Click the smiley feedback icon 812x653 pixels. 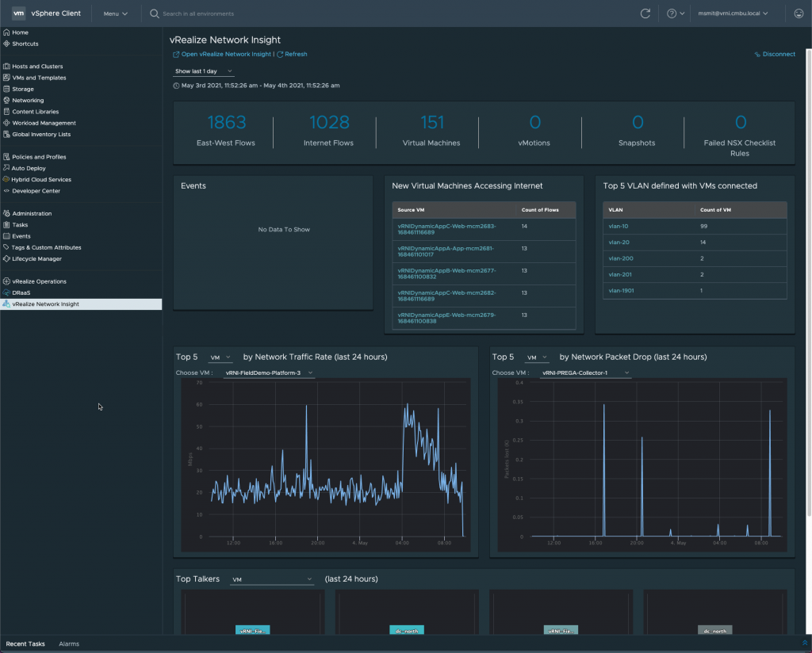tap(799, 13)
